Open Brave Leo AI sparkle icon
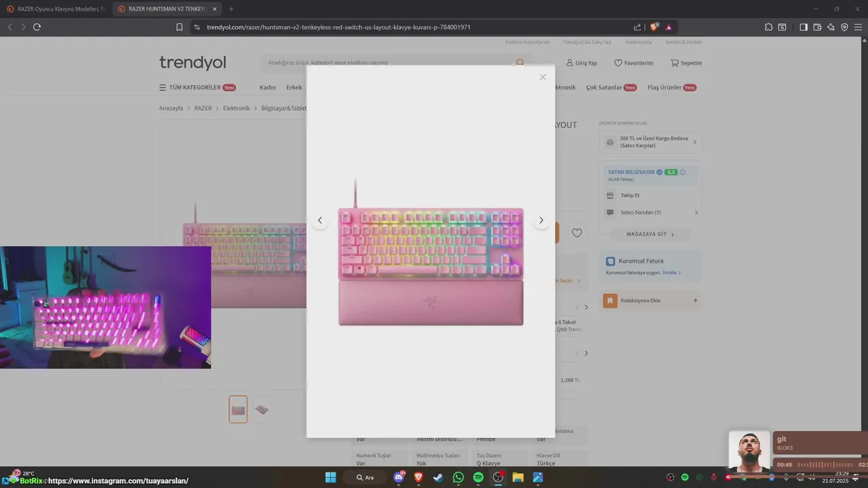 point(831,27)
